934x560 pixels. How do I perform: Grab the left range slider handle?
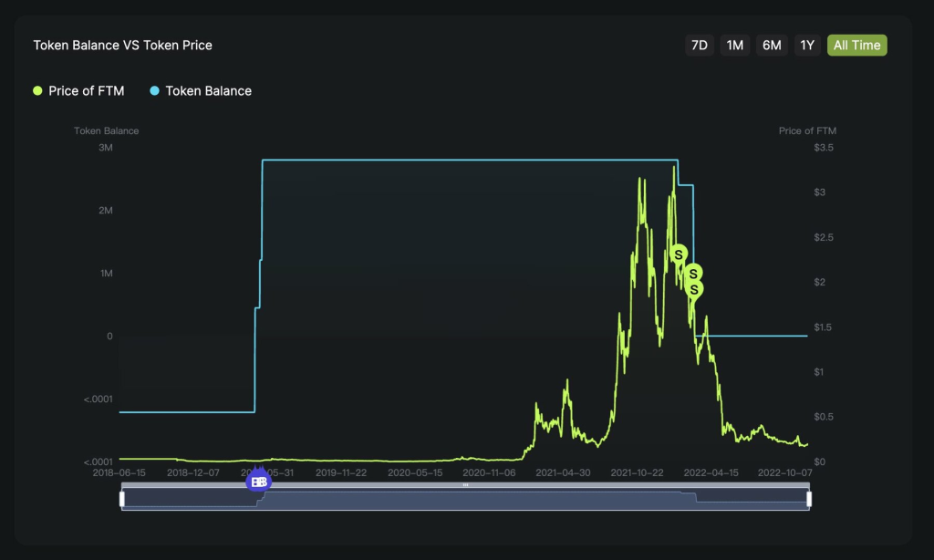point(122,499)
